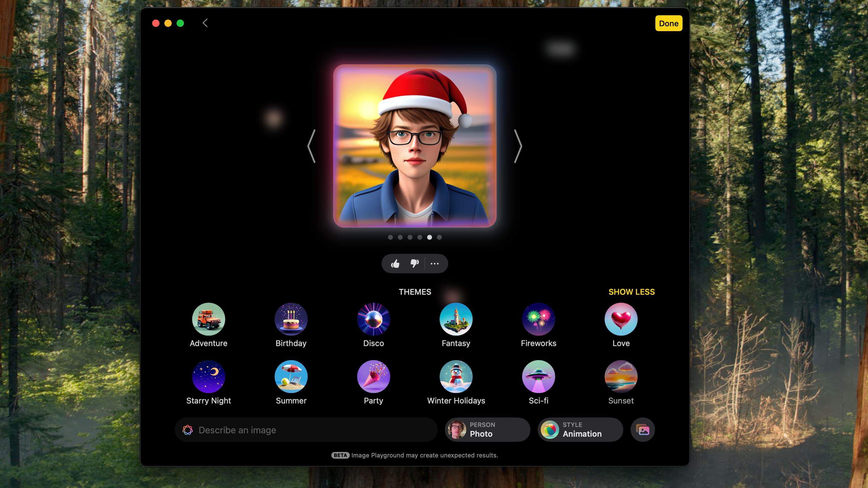This screenshot has height=488, width=868.
Task: Jump to the first page dot
Action: 390,237
